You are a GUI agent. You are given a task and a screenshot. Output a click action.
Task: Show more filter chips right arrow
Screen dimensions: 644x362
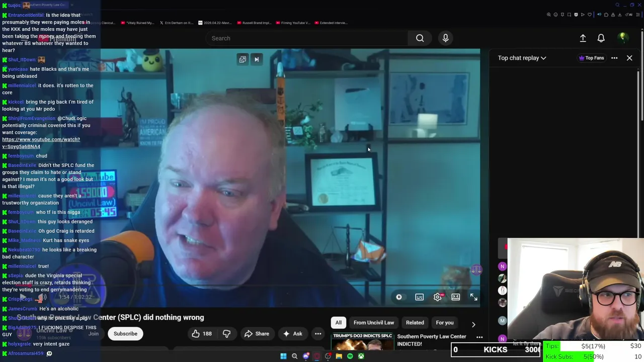pyautogui.click(x=473, y=324)
